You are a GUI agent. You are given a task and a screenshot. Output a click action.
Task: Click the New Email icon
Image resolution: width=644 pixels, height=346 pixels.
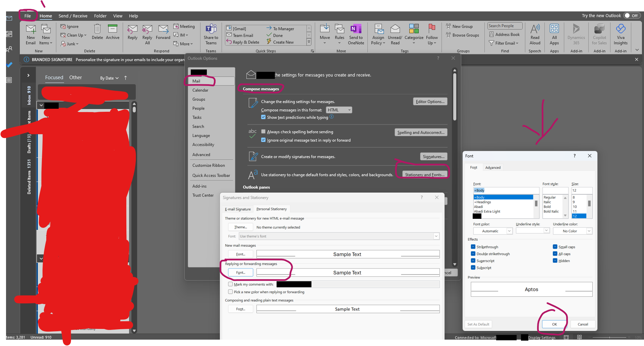[31, 30]
